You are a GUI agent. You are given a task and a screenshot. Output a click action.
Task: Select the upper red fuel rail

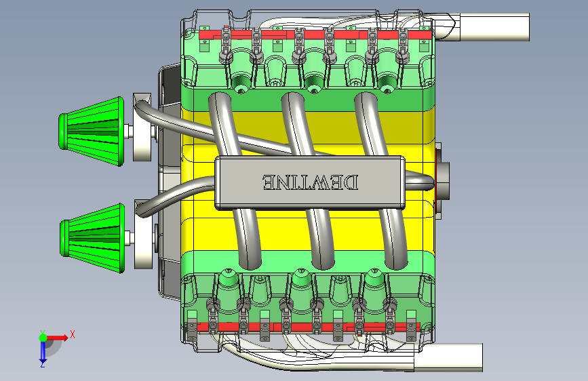pos(315,35)
